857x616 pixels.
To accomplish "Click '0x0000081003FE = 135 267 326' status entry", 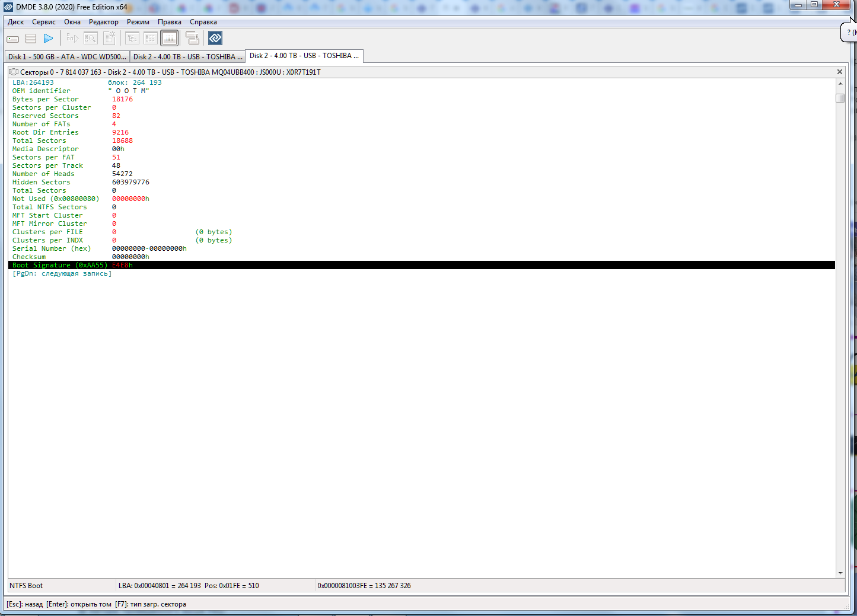I will (364, 586).
